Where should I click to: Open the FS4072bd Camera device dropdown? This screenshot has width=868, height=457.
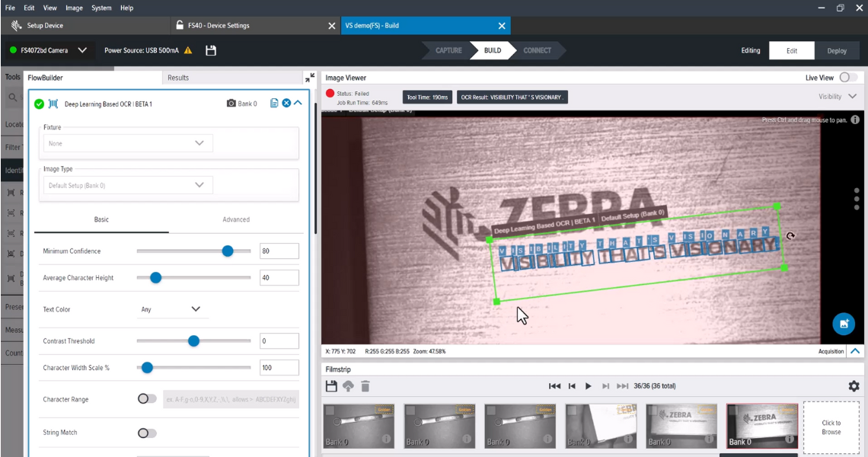click(49, 50)
